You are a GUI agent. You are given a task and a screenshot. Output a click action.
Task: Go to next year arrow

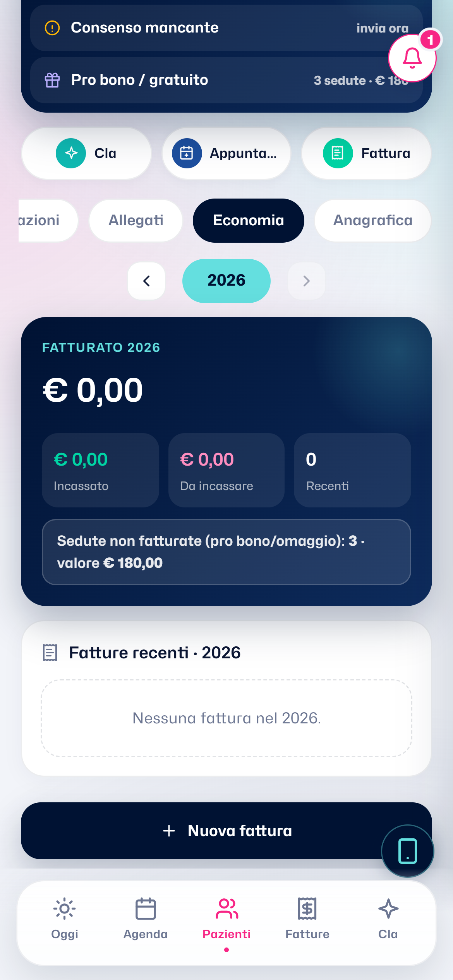tap(307, 281)
